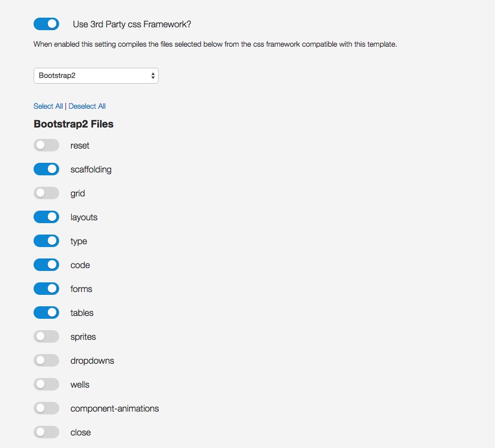
Task: Turn off the code toggle
Action: [46, 265]
